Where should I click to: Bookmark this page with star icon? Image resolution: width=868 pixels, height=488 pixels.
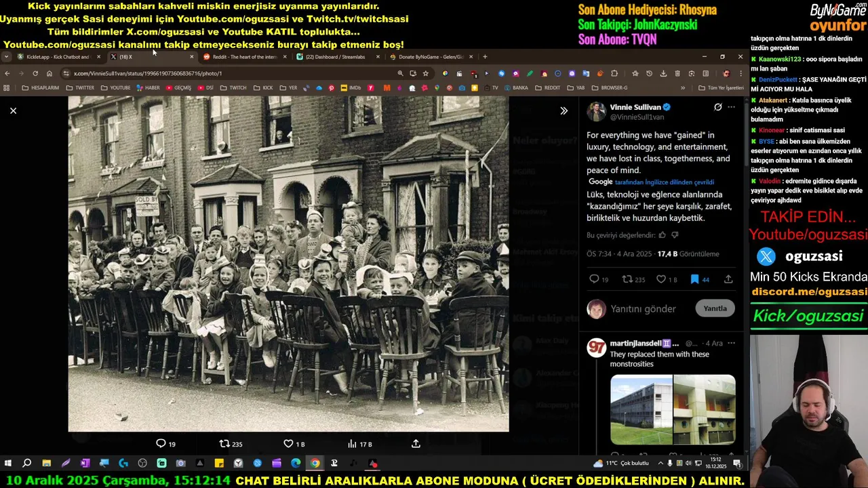426,73
